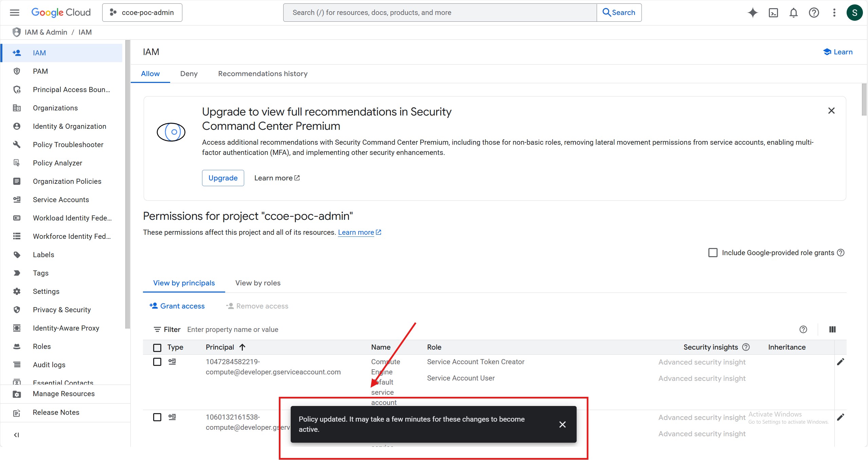Viewport: 868px width, 460px height.
Task: Open main navigation hamburger menu
Action: (15, 13)
